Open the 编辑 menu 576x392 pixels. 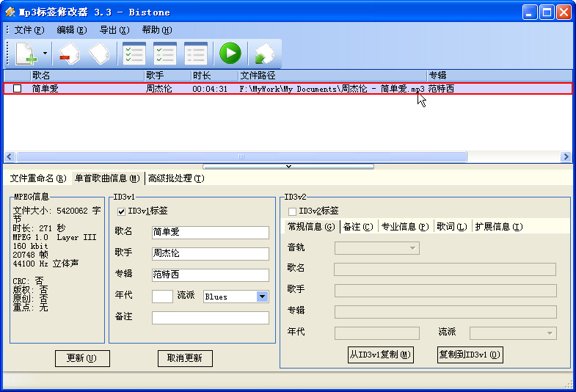coord(71,30)
